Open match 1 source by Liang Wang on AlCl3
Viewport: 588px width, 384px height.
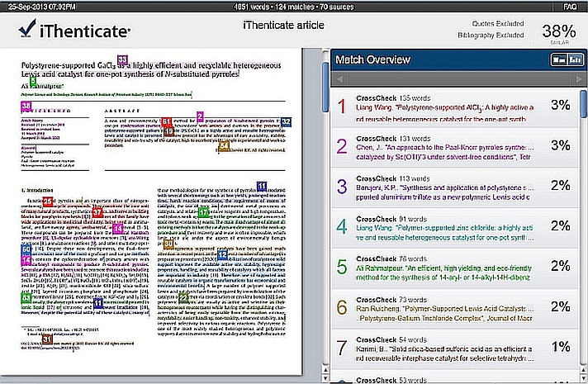pyautogui.click(x=454, y=108)
